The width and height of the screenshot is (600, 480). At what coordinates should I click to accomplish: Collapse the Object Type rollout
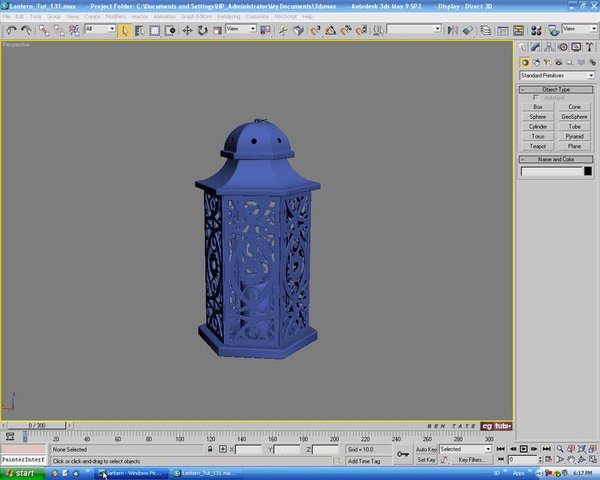(557, 89)
